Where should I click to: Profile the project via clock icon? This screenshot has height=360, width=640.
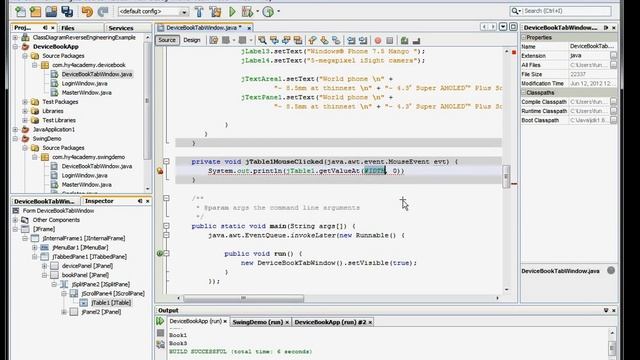click(x=268, y=11)
